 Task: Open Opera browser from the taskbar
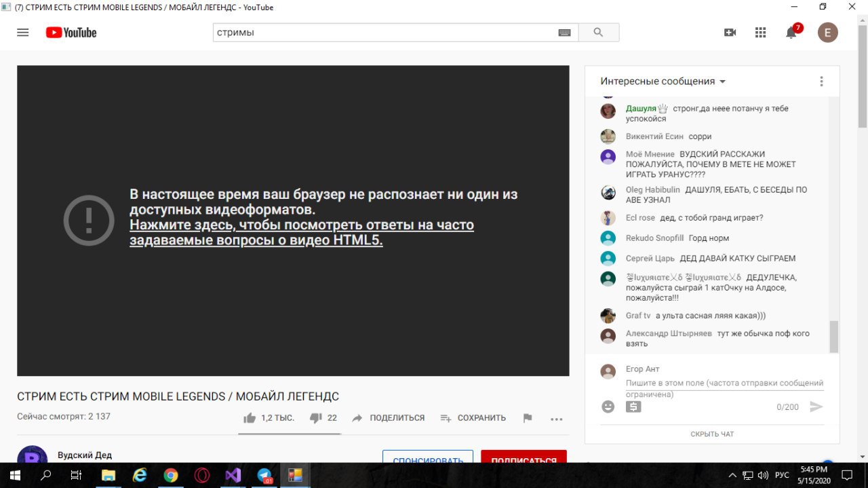click(x=202, y=475)
